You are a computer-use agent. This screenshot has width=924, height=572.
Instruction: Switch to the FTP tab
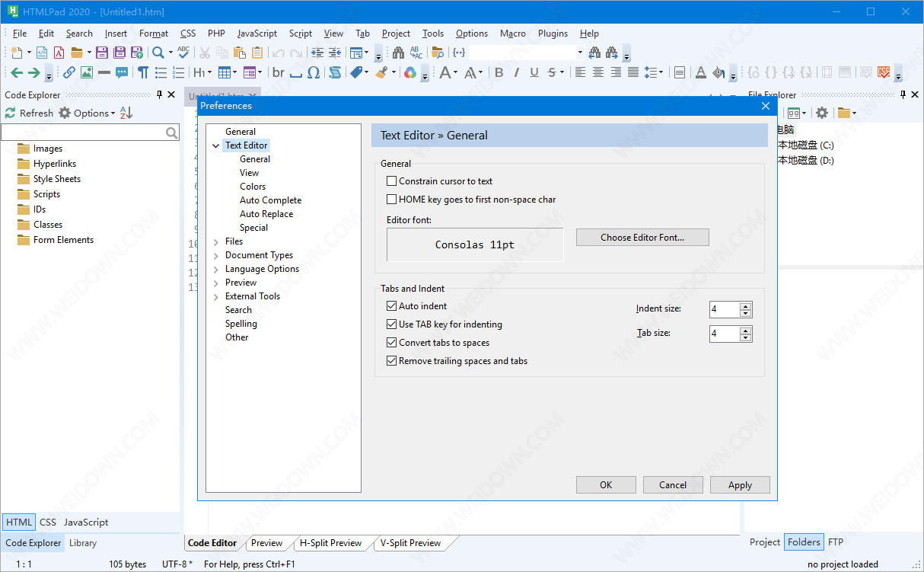(x=836, y=542)
